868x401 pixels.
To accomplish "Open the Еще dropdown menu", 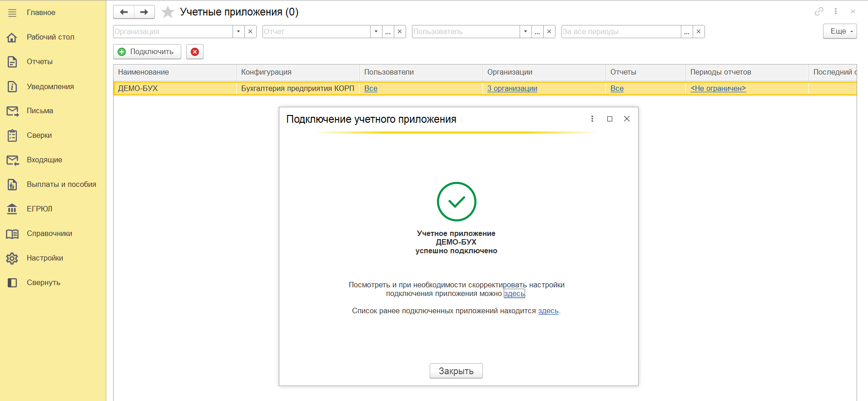I will coord(840,31).
